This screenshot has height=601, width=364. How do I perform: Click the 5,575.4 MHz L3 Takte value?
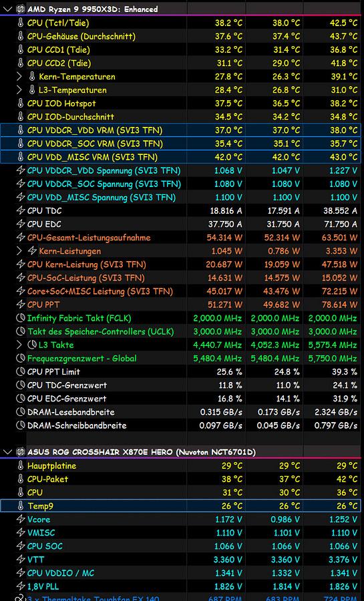[333, 345]
